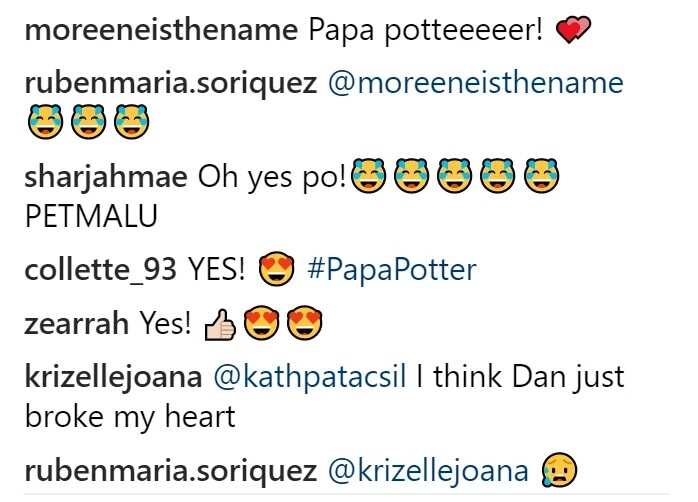Follow the @moreeneisthename mention link
This screenshot has height=502, width=698.
coord(476,83)
